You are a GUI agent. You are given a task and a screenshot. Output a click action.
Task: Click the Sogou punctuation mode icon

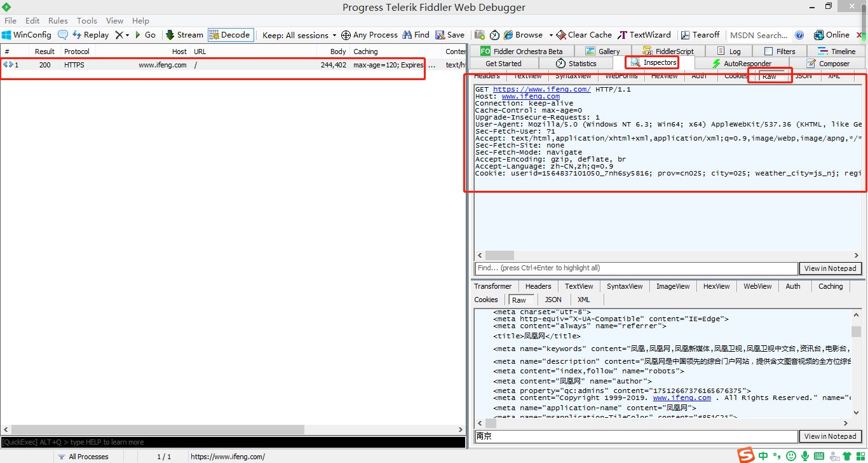point(776,456)
